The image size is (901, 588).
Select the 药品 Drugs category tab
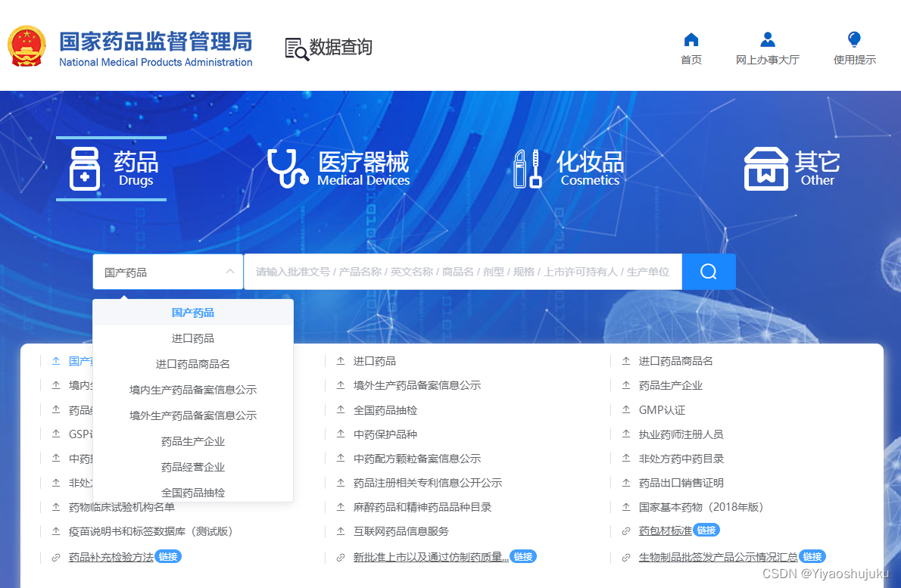(x=111, y=169)
